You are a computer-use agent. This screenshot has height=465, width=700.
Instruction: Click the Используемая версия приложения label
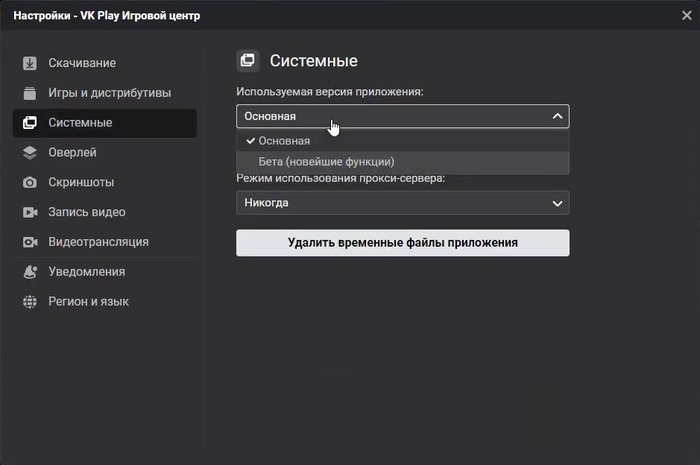[x=329, y=91]
